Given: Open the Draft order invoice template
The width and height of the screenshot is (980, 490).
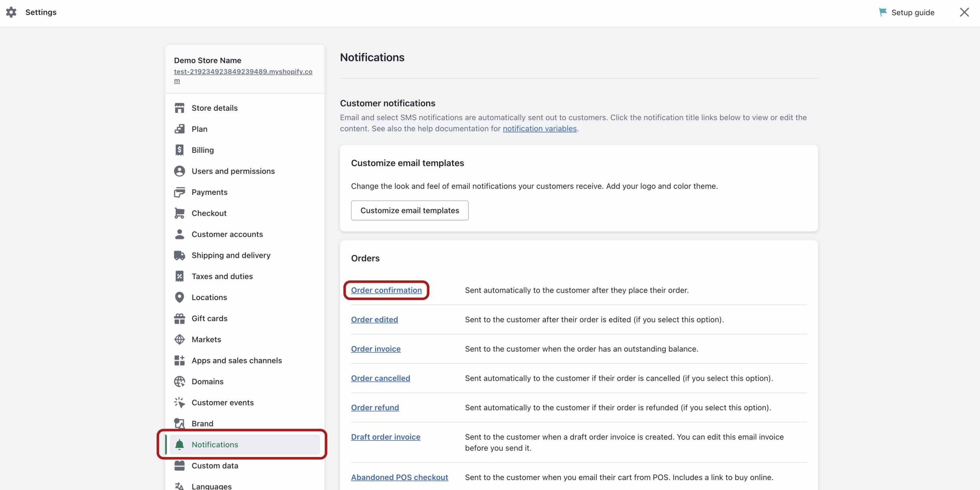Looking at the screenshot, I should [x=385, y=436].
